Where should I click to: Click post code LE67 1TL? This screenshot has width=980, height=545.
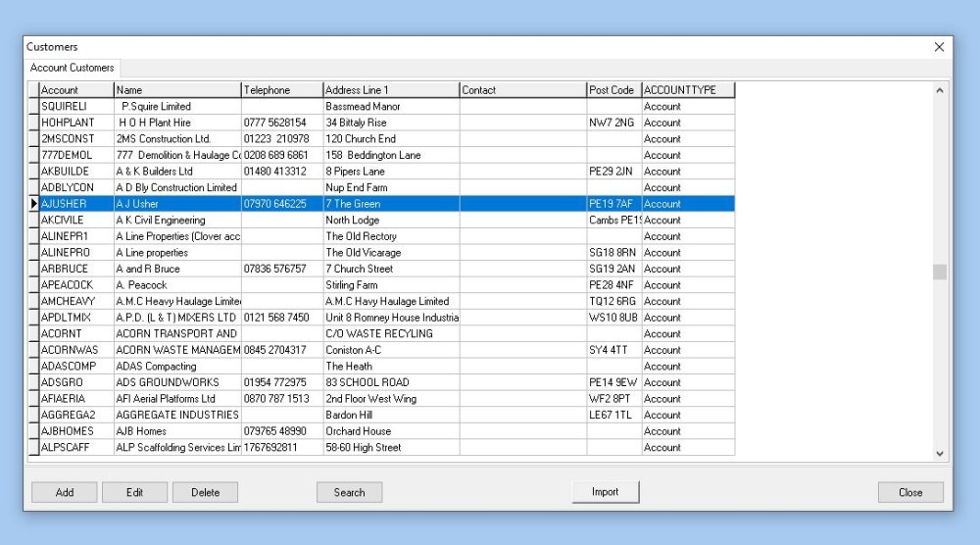611,415
